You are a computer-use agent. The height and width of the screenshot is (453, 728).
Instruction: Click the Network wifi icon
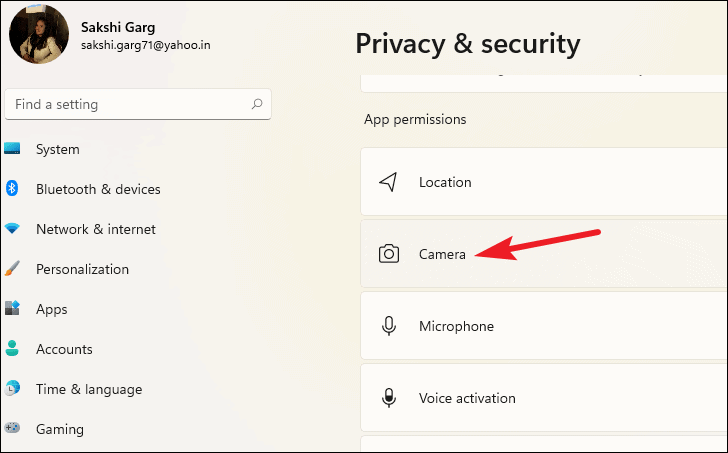pyautogui.click(x=12, y=228)
